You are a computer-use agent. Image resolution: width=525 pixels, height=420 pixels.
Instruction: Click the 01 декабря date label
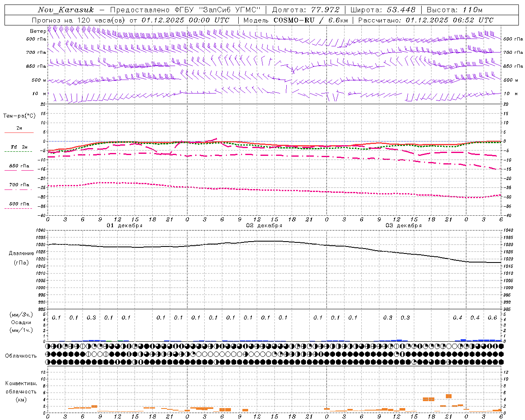click(125, 226)
